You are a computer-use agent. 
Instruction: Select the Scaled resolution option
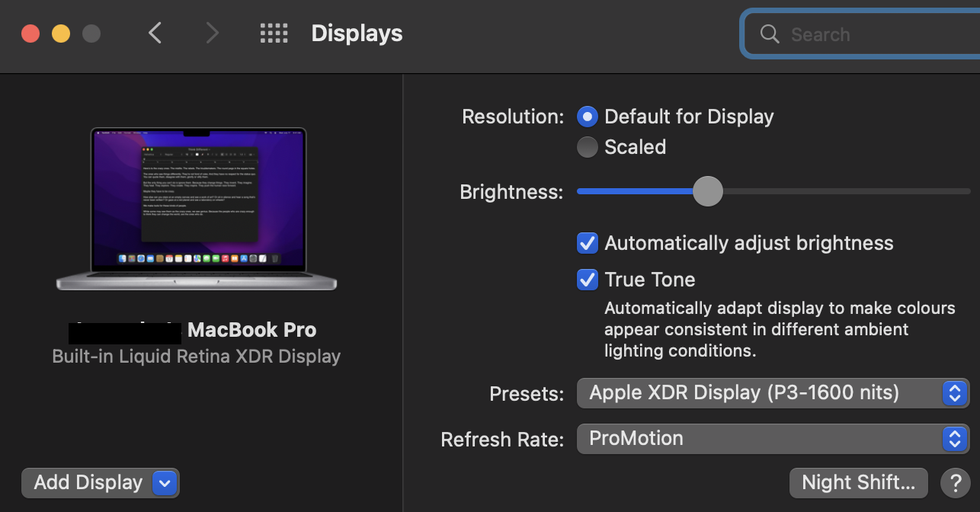(587, 147)
